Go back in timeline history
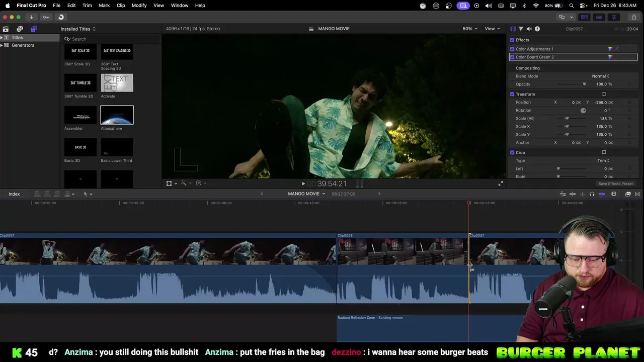 [262, 194]
